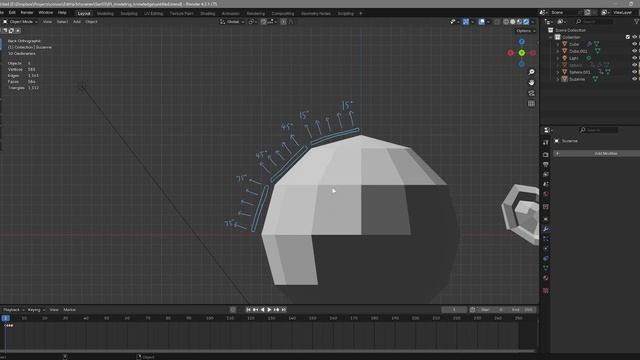
Task: Select solid viewport shading
Action: coord(513,22)
